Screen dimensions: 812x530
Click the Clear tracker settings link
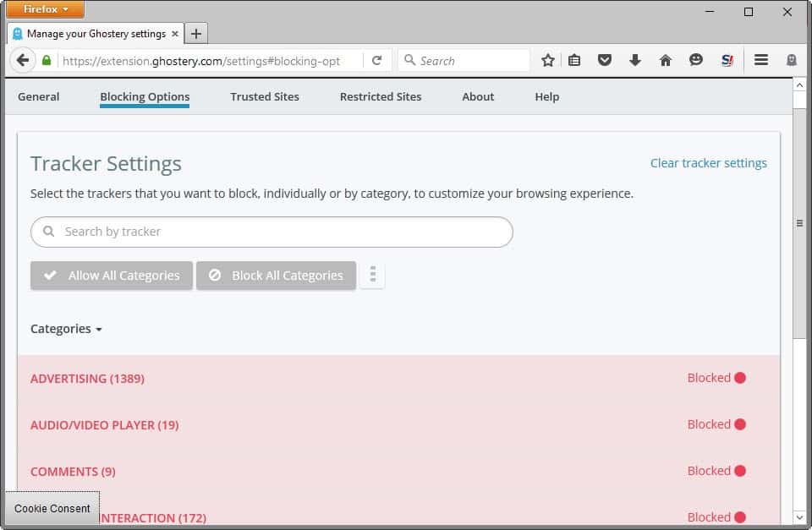tap(709, 163)
